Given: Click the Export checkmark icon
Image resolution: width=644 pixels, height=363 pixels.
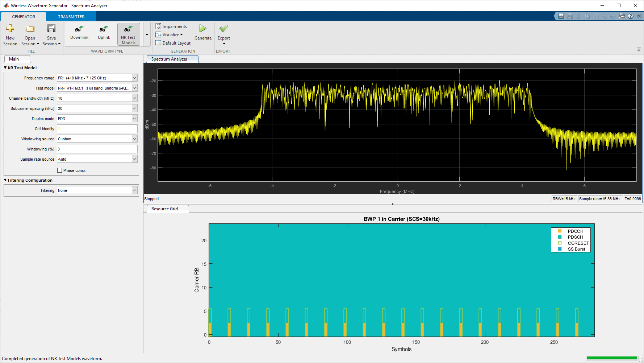Looking at the screenshot, I should click(224, 29).
